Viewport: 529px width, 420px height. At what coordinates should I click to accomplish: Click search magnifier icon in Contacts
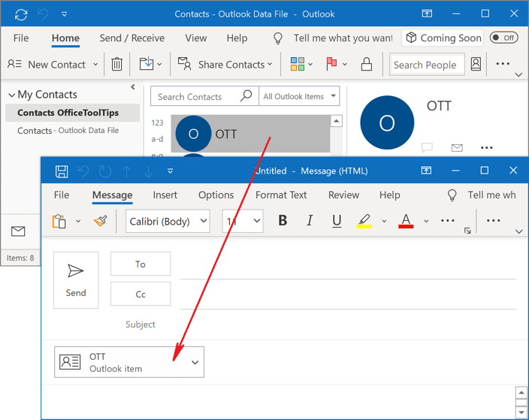click(x=246, y=95)
